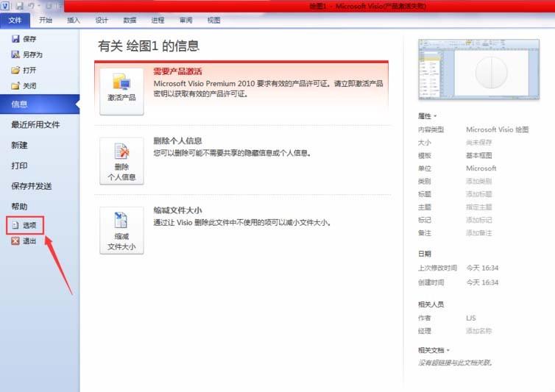Click the 添加名称 manager field
The height and width of the screenshot is (392, 555).
pyautogui.click(x=479, y=331)
